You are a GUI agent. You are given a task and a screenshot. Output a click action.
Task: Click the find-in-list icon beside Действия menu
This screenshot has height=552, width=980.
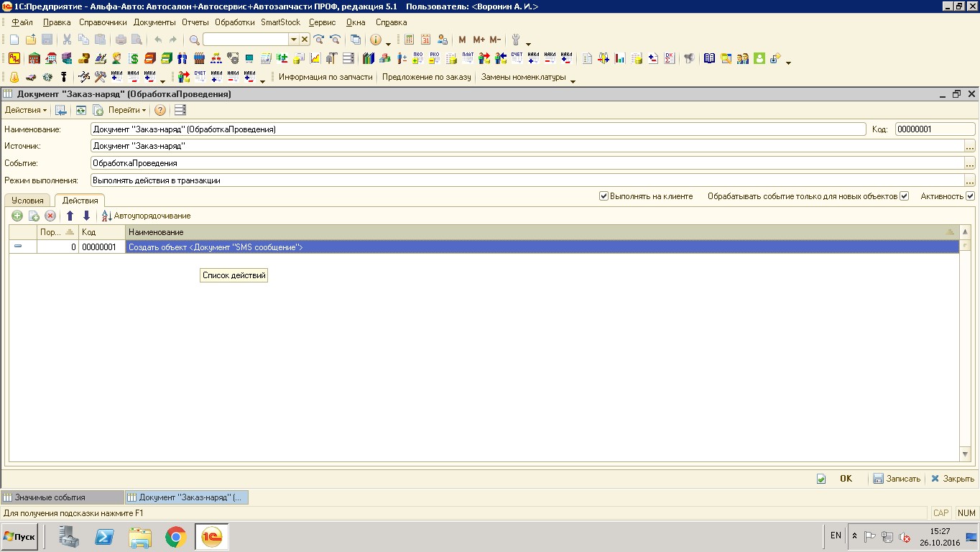(61, 110)
